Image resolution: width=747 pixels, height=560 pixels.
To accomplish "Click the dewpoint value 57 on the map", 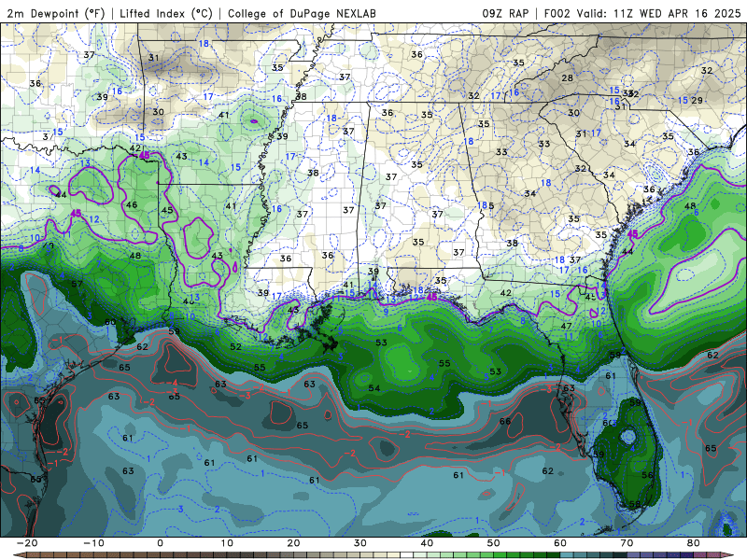I will (x=77, y=284).
